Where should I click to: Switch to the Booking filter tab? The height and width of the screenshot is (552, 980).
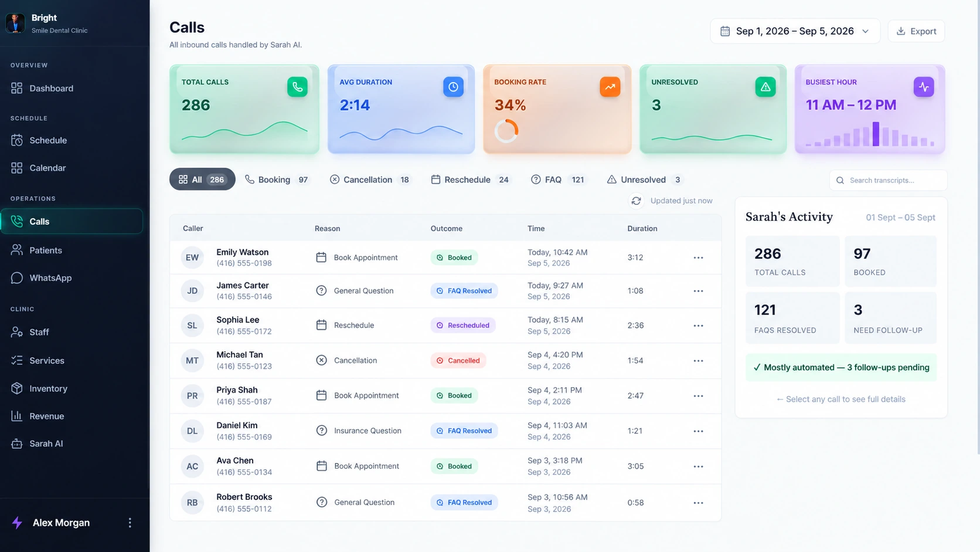tap(277, 180)
